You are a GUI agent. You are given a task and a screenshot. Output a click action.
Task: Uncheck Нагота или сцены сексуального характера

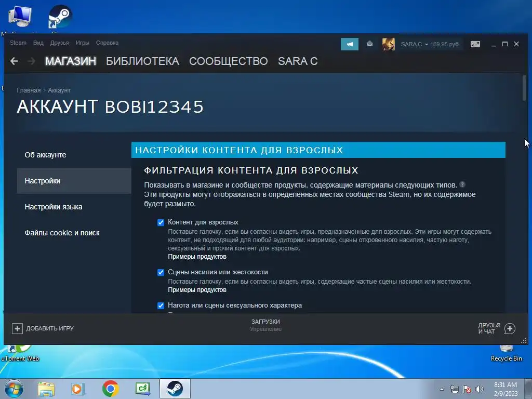161,305
